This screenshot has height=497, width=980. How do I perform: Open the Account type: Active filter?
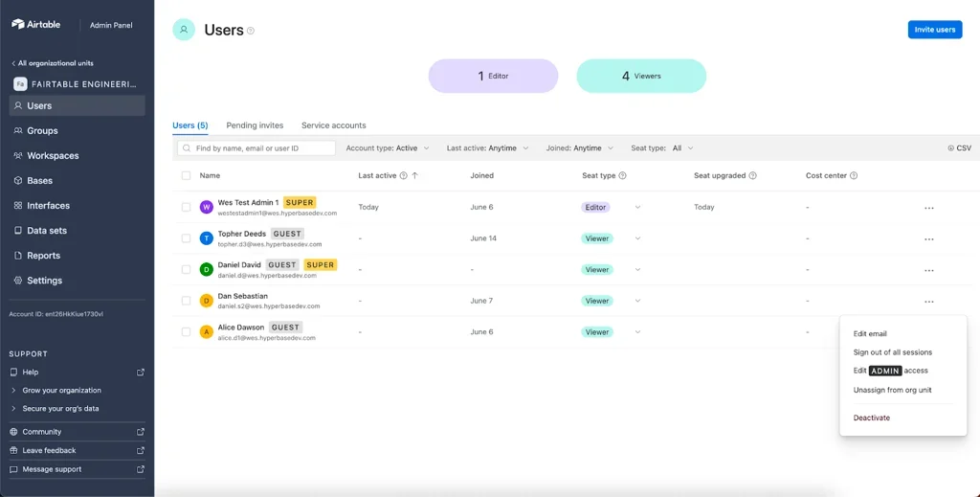click(388, 148)
